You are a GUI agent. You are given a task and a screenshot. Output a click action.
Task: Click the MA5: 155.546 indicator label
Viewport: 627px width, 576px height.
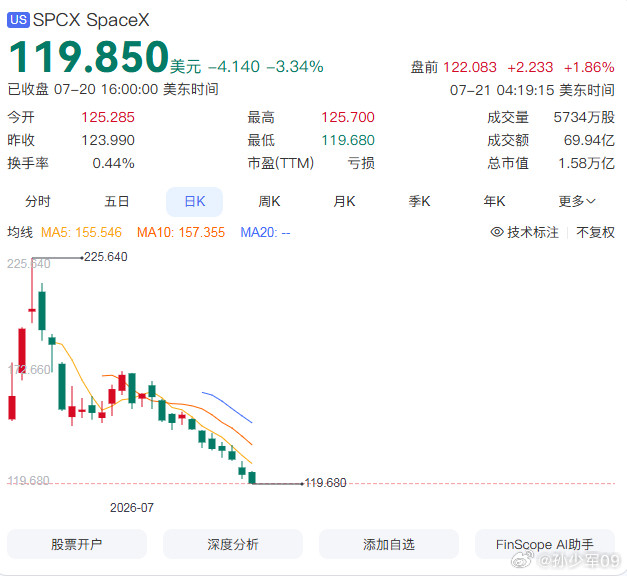(x=81, y=232)
